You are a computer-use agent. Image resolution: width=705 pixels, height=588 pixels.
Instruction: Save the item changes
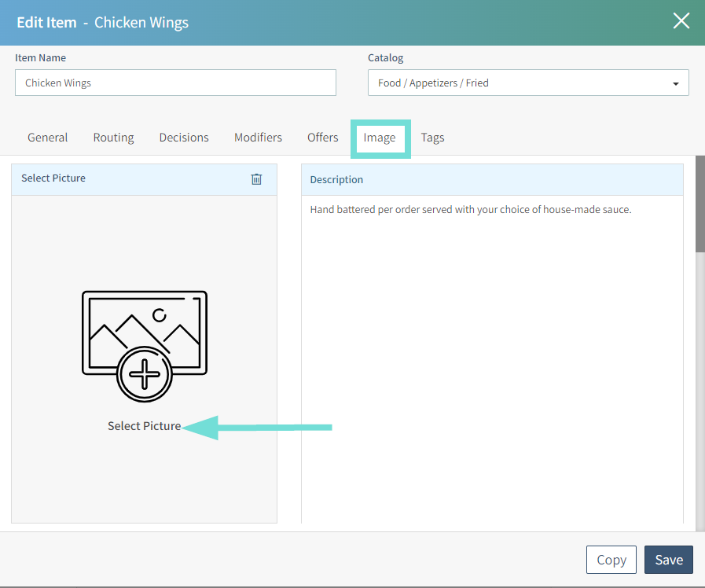668,560
